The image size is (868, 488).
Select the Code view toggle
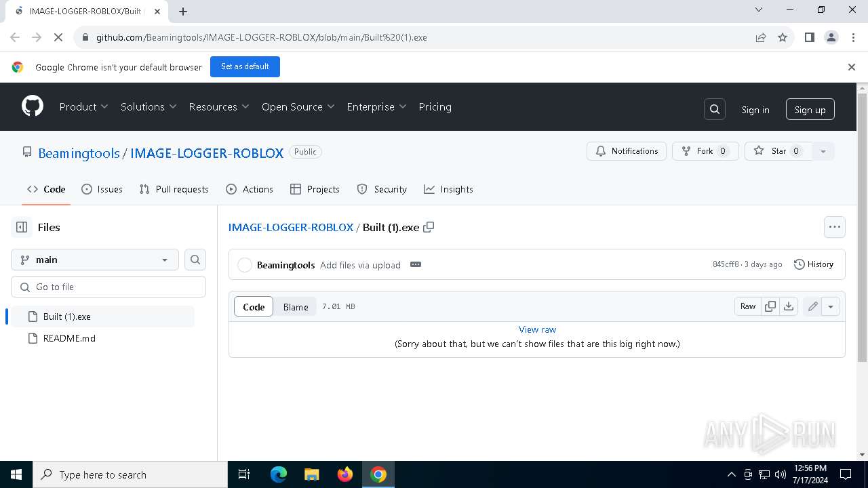coord(254,307)
